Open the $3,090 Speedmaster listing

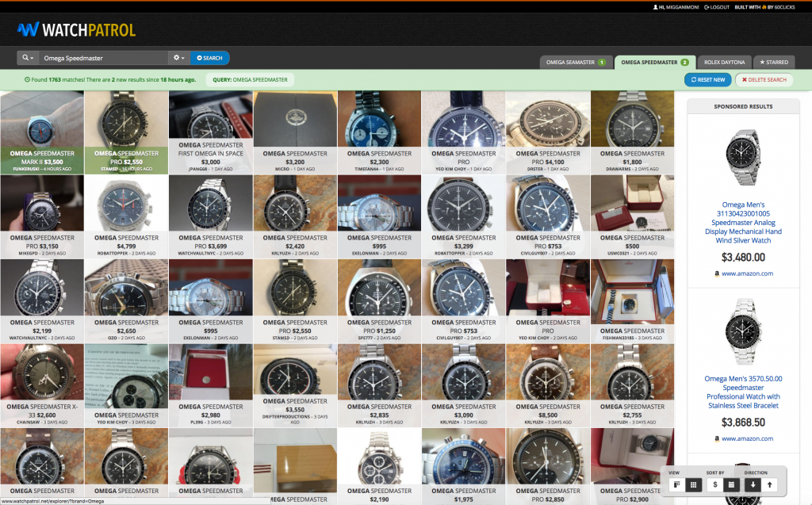tap(463, 385)
